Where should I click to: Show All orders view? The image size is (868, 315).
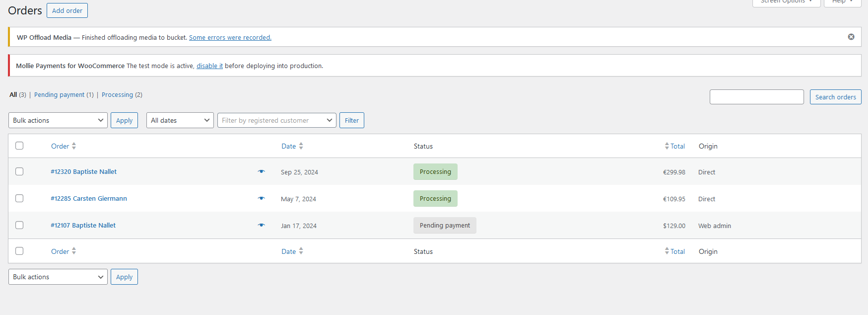[18, 94]
